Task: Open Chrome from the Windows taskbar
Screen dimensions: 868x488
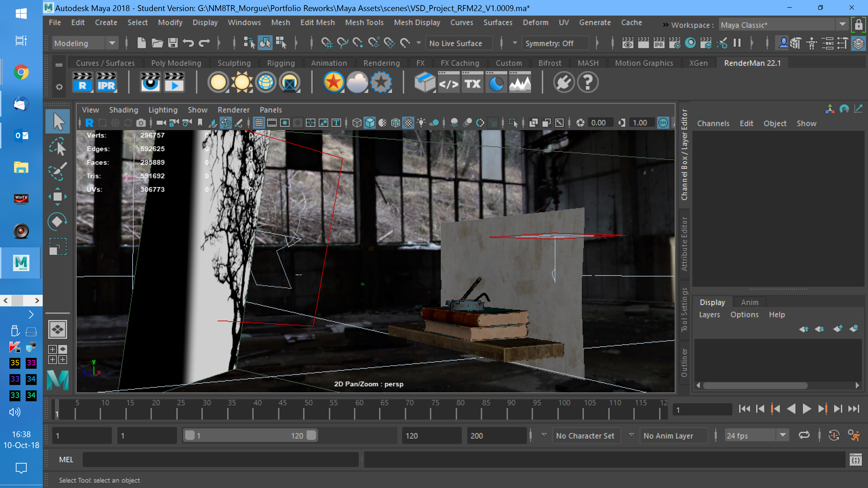Action: pyautogui.click(x=21, y=72)
